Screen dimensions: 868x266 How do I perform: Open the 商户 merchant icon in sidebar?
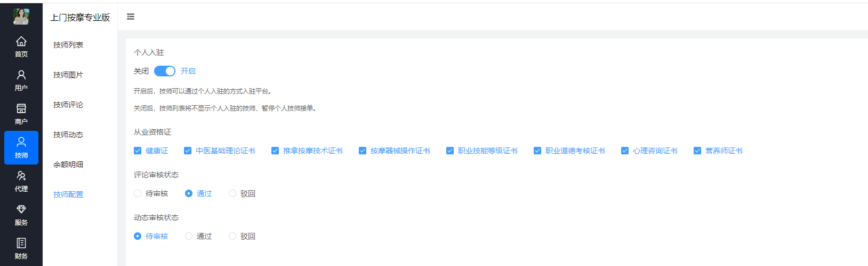pyautogui.click(x=21, y=108)
